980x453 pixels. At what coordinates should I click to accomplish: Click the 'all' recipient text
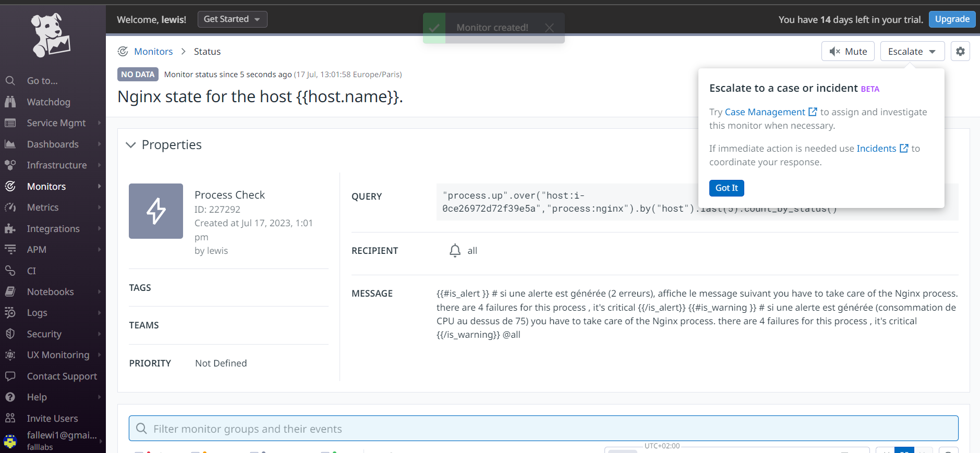(472, 251)
